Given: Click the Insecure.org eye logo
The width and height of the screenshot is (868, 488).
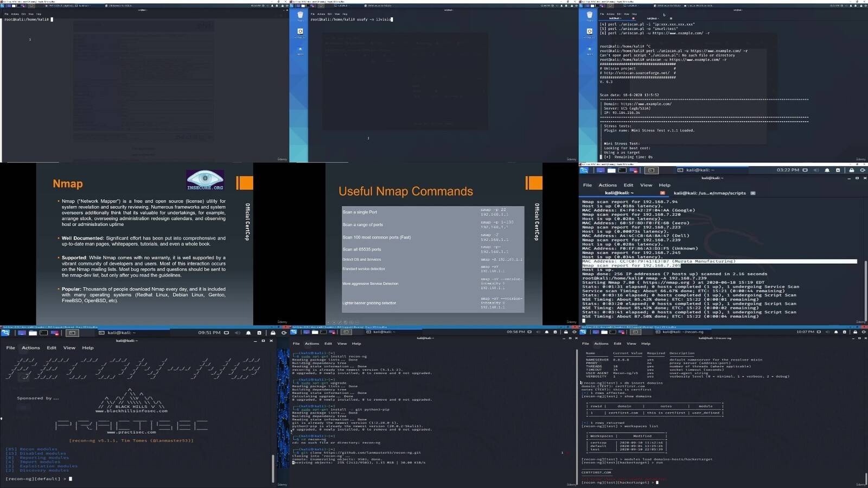Looking at the screenshot, I should click(x=205, y=180).
